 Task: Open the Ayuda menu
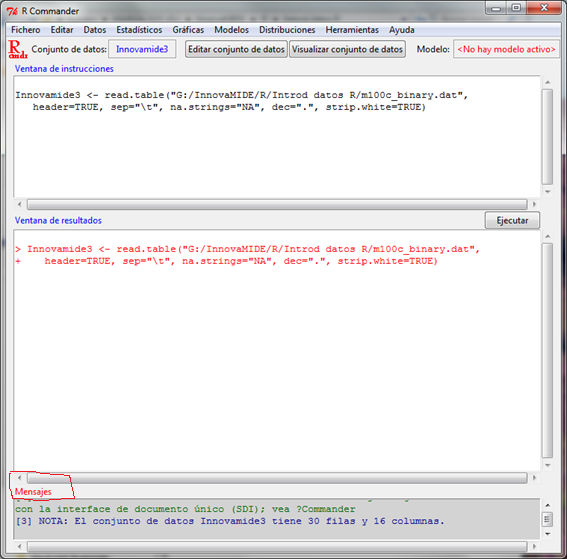(x=402, y=30)
